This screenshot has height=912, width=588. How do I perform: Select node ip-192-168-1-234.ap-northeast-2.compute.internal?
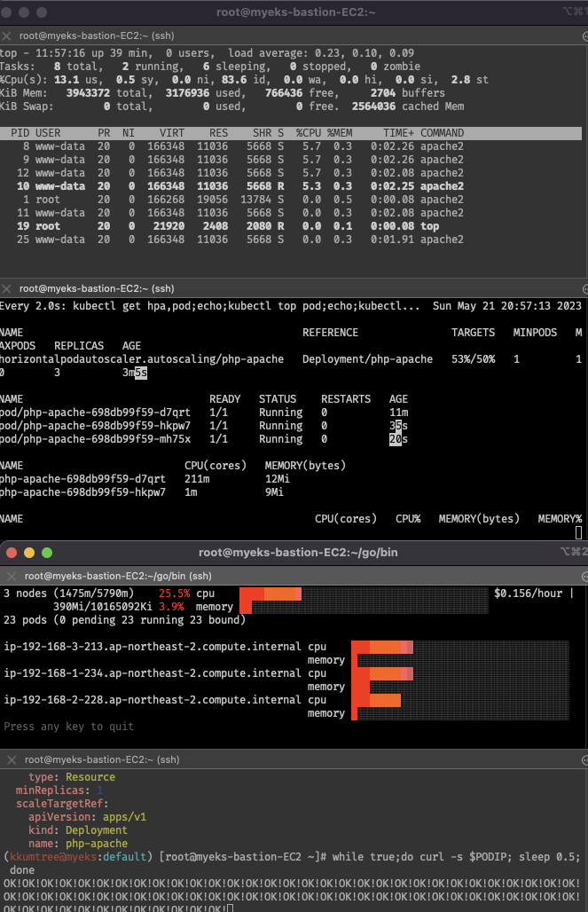153,673
